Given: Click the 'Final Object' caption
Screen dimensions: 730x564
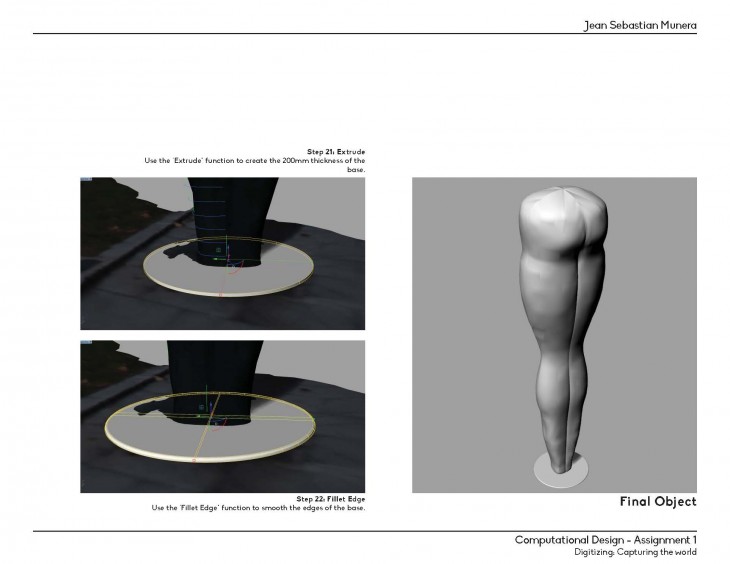Looking at the screenshot, I should click(657, 501).
